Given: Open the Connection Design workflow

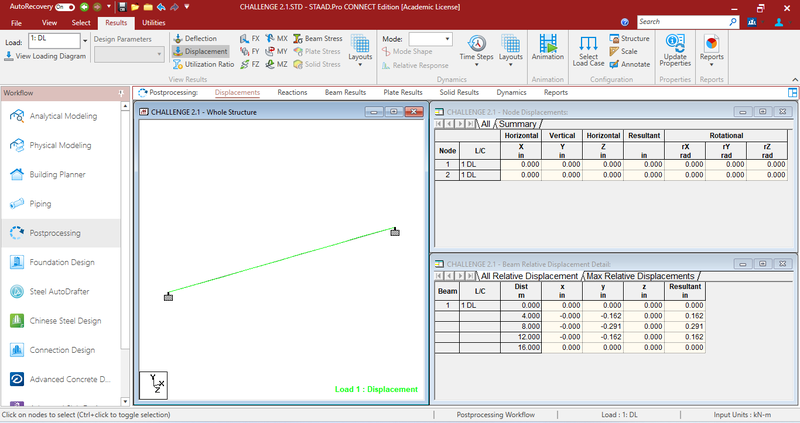Looking at the screenshot, I should tap(60, 350).
